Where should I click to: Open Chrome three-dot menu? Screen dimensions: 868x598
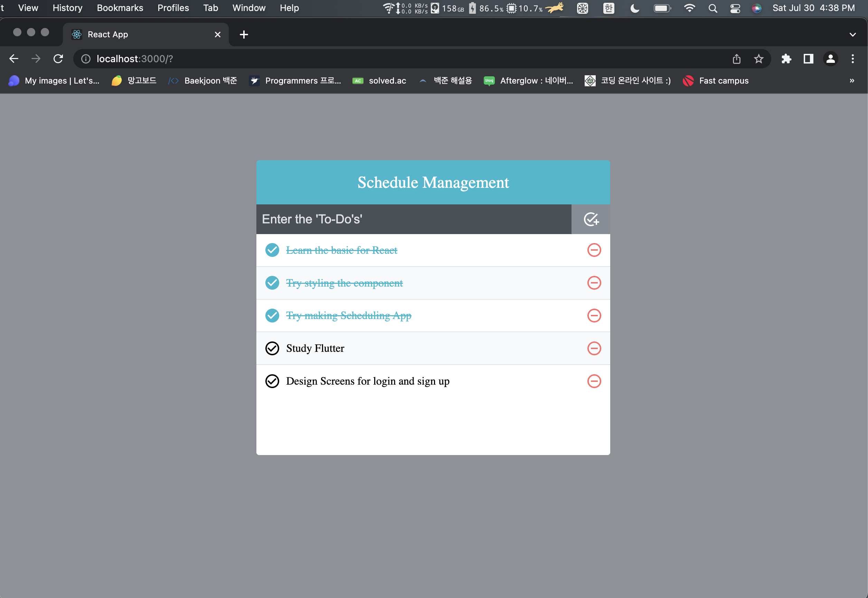click(x=853, y=59)
